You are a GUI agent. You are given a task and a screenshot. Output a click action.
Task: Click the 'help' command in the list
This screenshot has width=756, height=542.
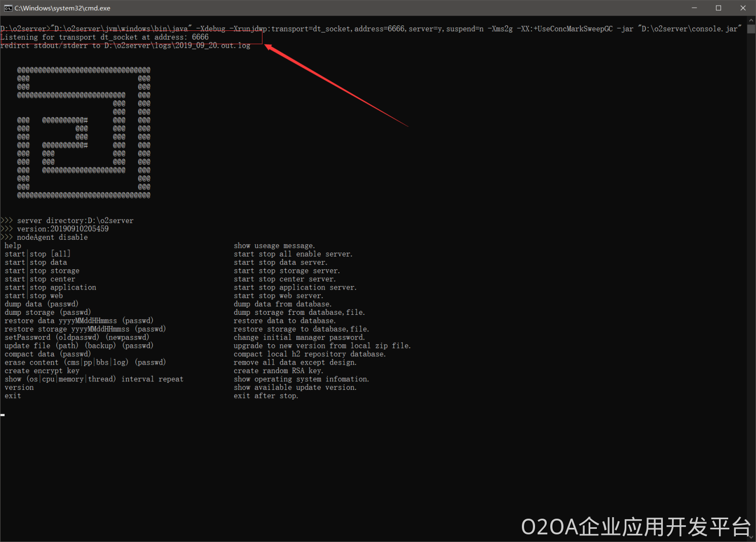[x=13, y=246]
